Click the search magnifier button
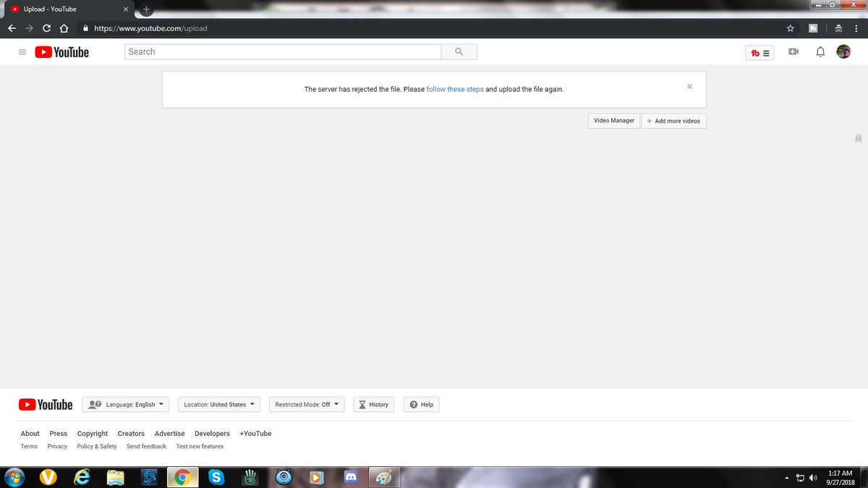Viewport: 868px width, 488px height. click(459, 52)
